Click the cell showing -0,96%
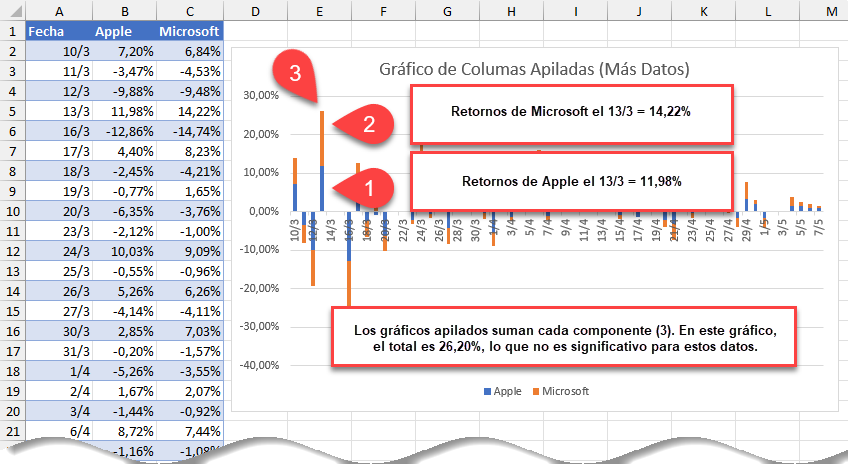Image resolution: width=848 pixels, height=464 pixels. tap(190, 271)
